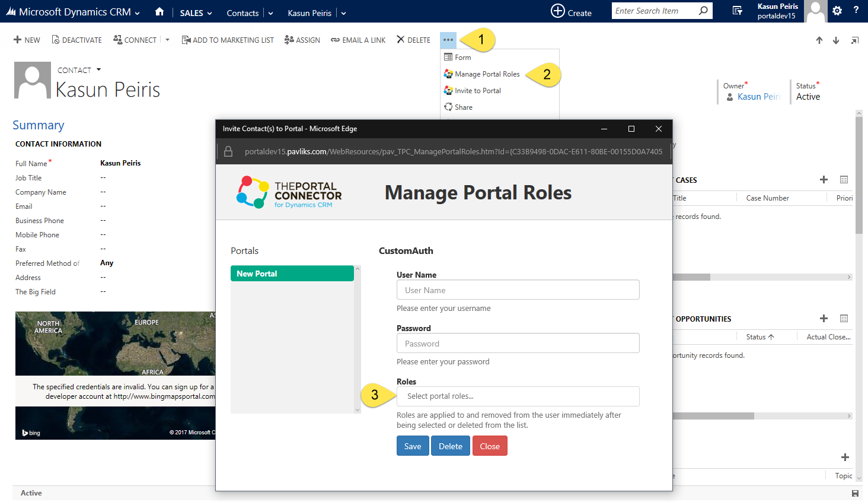Open the Contacts navigation item

242,13
